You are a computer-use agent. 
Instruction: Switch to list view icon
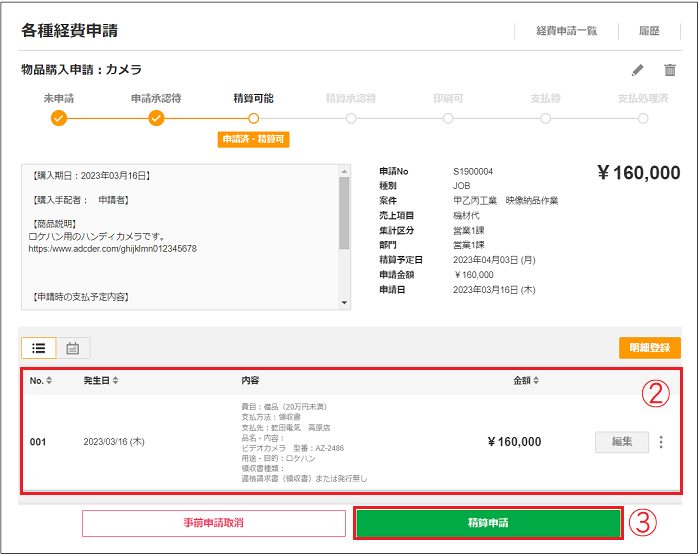[x=39, y=348]
